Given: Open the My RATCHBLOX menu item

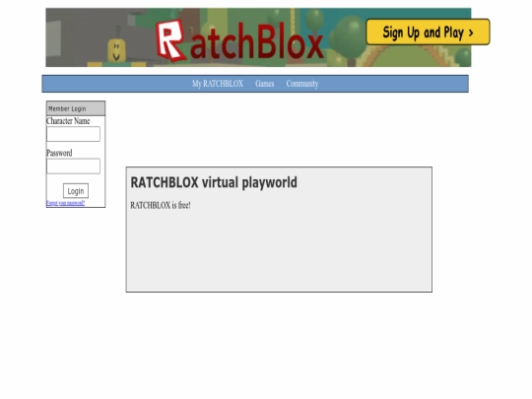Looking at the screenshot, I should click(218, 84).
